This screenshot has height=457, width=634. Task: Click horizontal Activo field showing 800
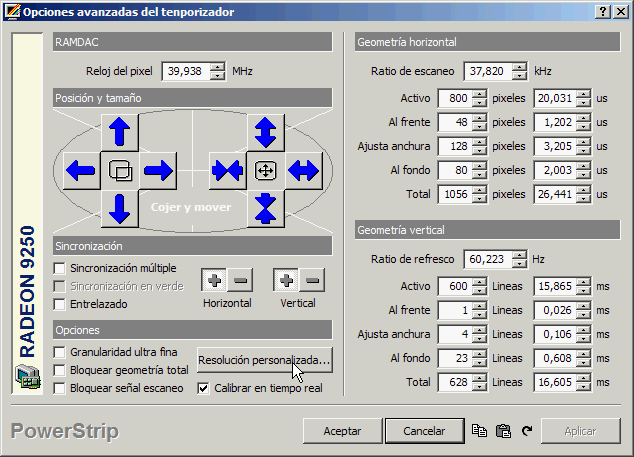pyautogui.click(x=455, y=98)
